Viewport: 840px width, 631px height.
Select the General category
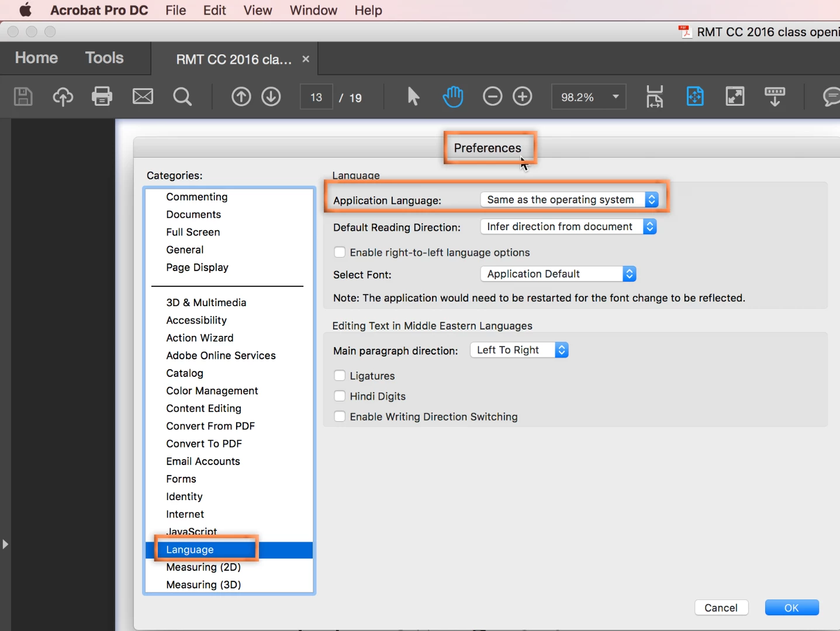click(x=185, y=249)
